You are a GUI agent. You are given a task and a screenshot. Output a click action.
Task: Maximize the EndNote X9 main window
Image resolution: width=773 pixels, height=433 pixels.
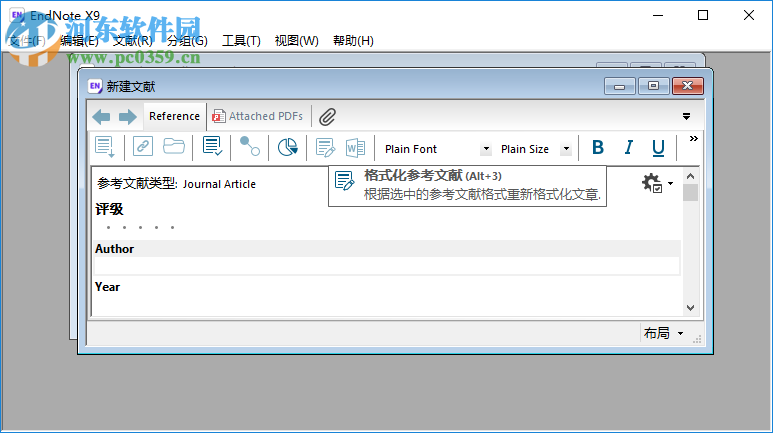pos(703,15)
